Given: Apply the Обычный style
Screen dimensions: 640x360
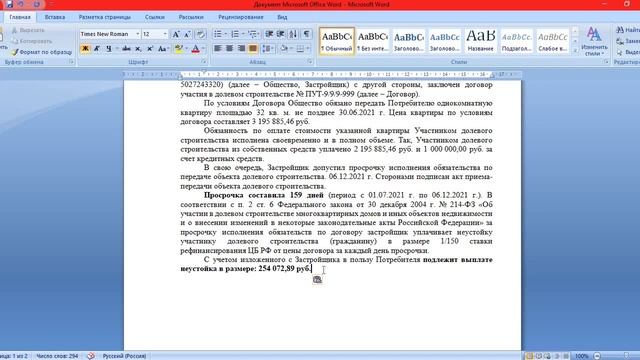Looking at the screenshot, I should coord(337,41).
